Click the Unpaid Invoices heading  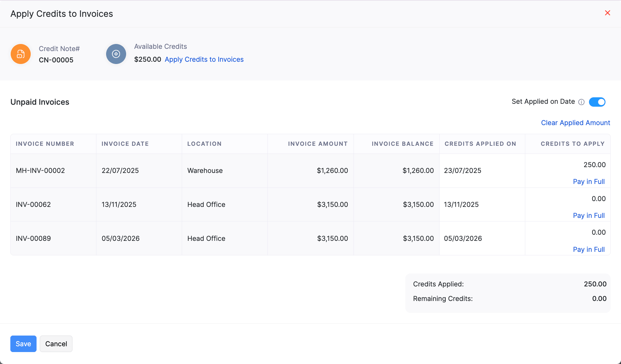point(40,102)
